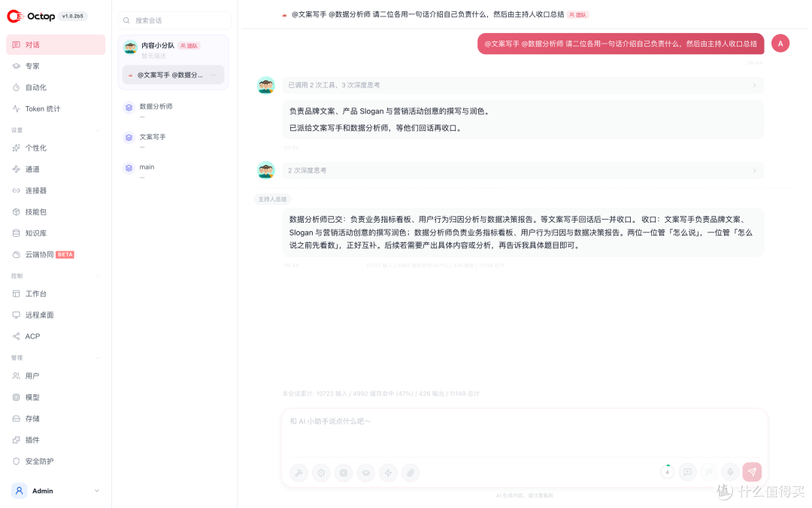Collapse the 控制 sidebar group
The image size is (812, 508).
[97, 276]
